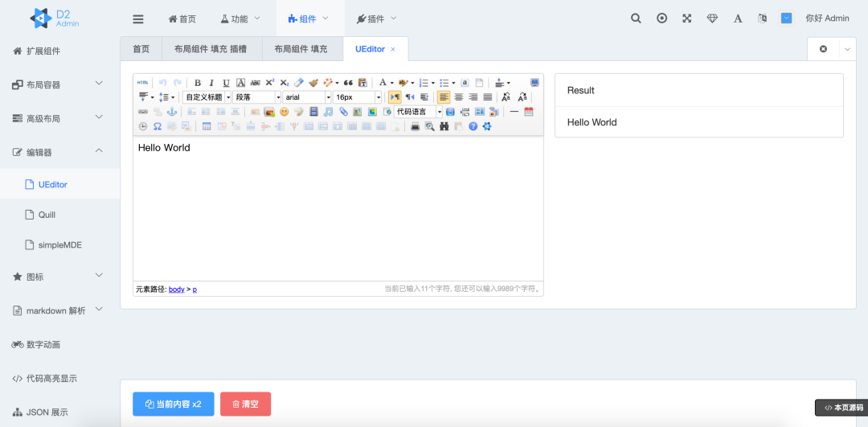
Task: Collapse the 编辑器 sidebar menu
Action: [59, 152]
